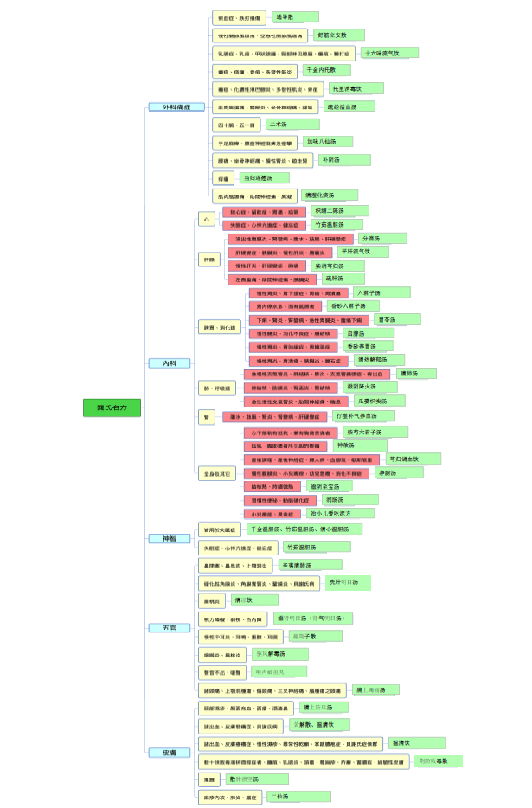The image size is (532, 808).
Task: Select the 疏经活血汤 formula node
Action: click(x=349, y=106)
